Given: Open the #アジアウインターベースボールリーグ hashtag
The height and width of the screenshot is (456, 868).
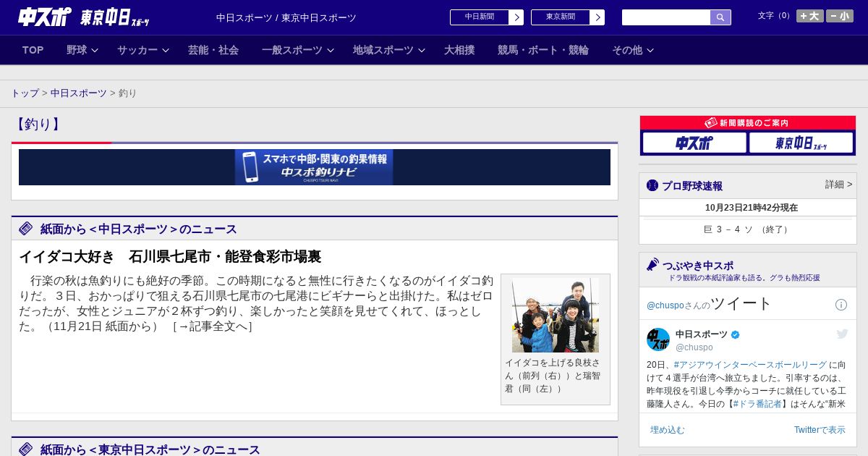Looking at the screenshot, I should [750, 365].
